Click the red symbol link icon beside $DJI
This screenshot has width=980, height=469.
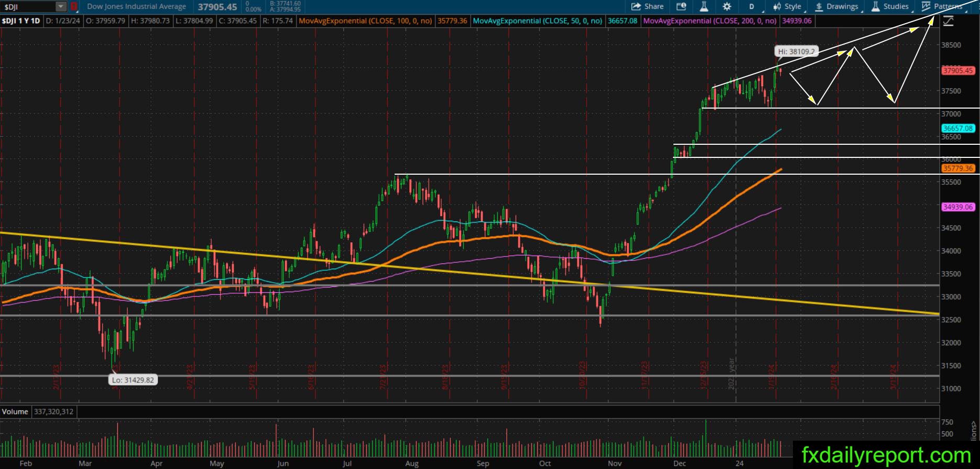pyautogui.click(x=74, y=7)
